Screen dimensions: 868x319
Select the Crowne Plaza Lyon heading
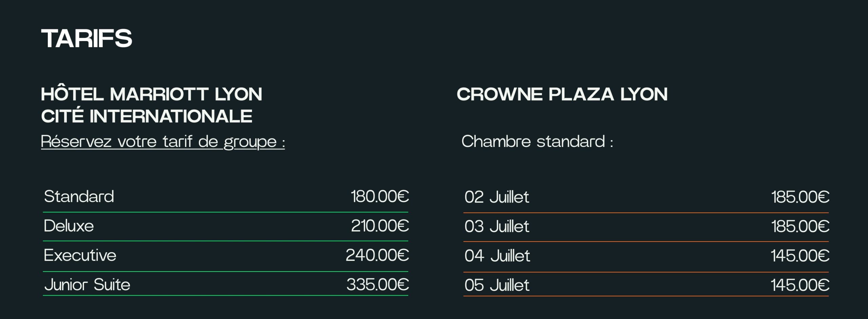pyautogui.click(x=562, y=94)
